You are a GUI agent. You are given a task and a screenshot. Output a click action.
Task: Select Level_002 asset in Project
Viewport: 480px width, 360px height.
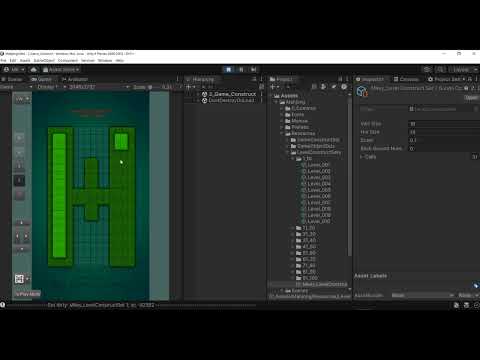tap(316, 171)
